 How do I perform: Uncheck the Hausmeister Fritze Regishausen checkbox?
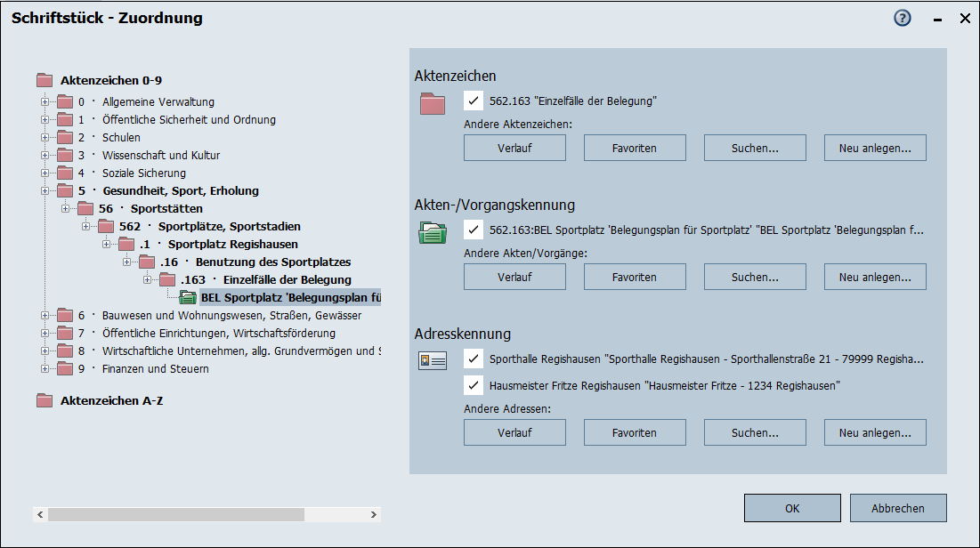pos(474,386)
